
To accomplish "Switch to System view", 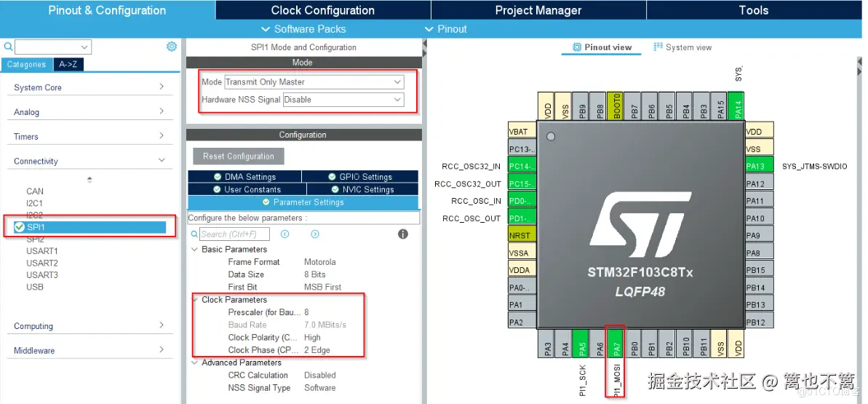I will pos(682,47).
